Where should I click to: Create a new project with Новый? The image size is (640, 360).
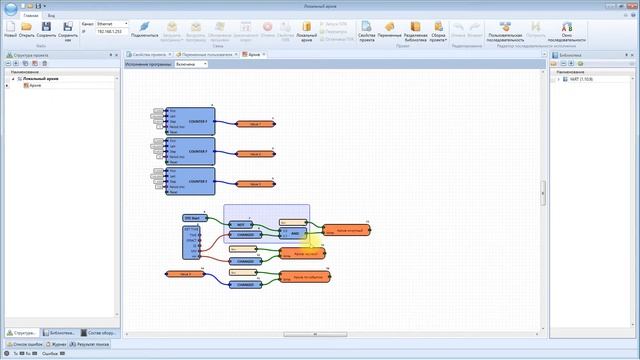(x=10, y=30)
